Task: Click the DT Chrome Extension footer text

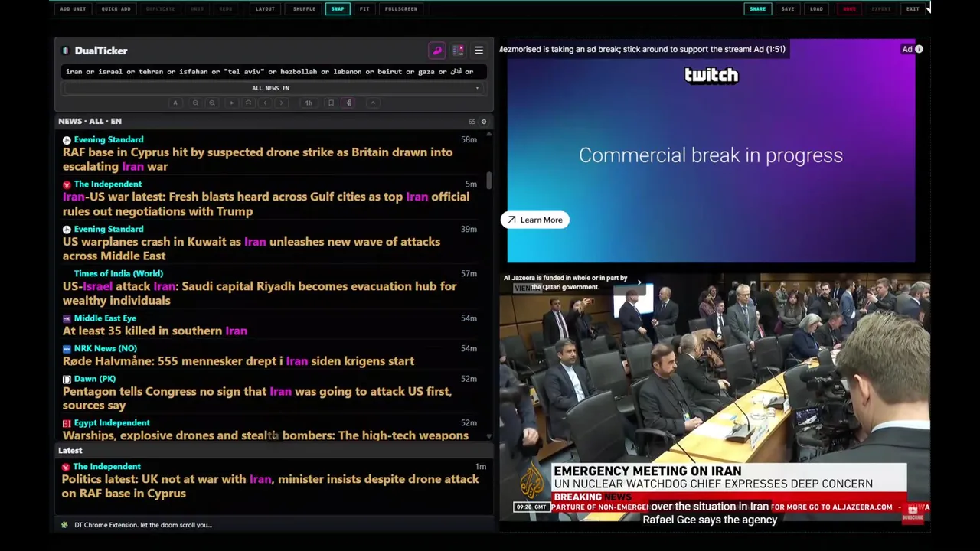Action: (143, 525)
